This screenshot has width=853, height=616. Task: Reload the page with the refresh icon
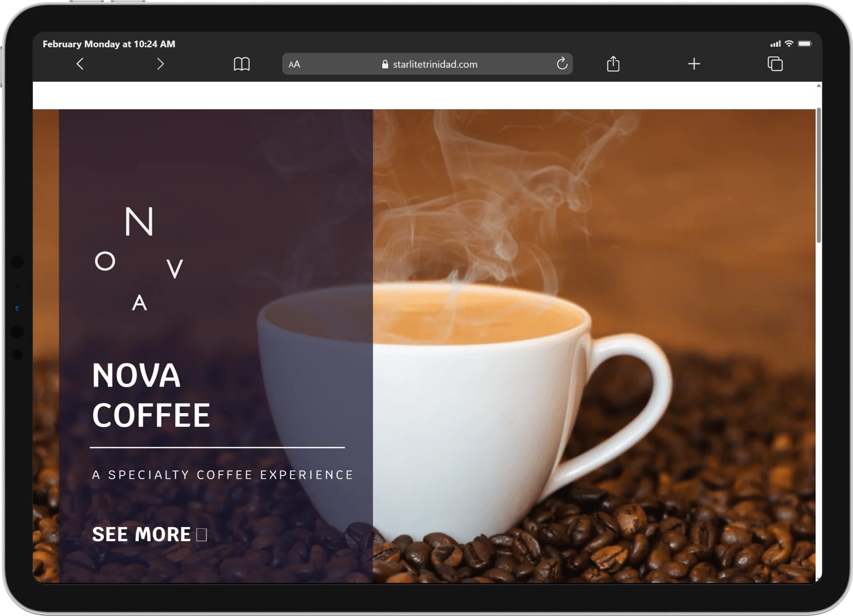click(562, 63)
